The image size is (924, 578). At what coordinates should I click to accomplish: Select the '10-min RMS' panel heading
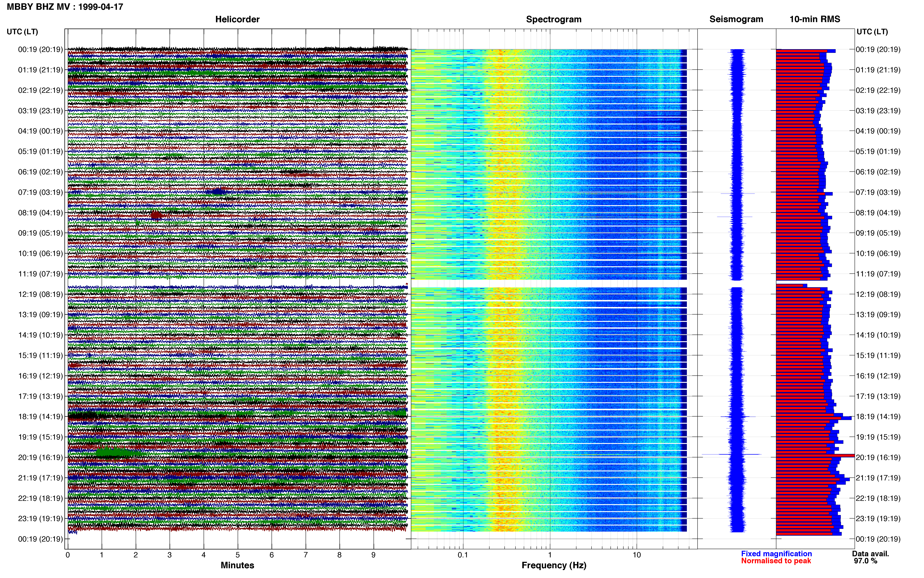pos(815,19)
